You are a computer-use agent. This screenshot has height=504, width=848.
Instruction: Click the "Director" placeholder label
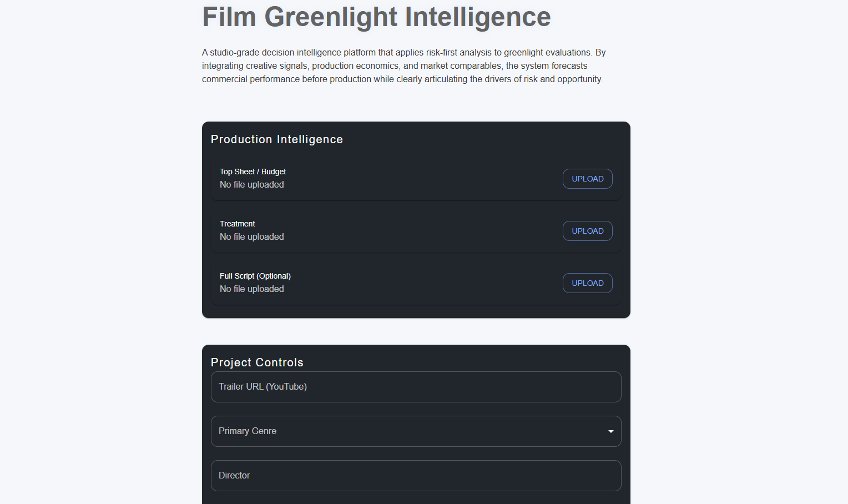(x=234, y=476)
